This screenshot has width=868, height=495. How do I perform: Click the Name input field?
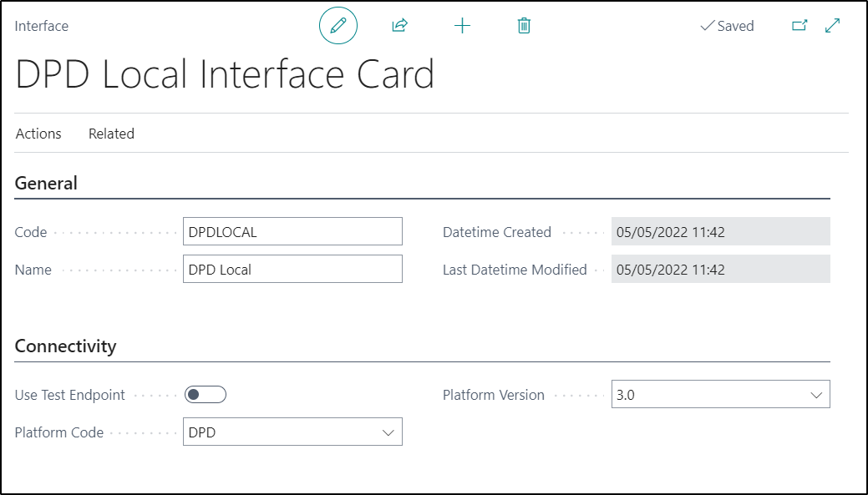(x=292, y=269)
